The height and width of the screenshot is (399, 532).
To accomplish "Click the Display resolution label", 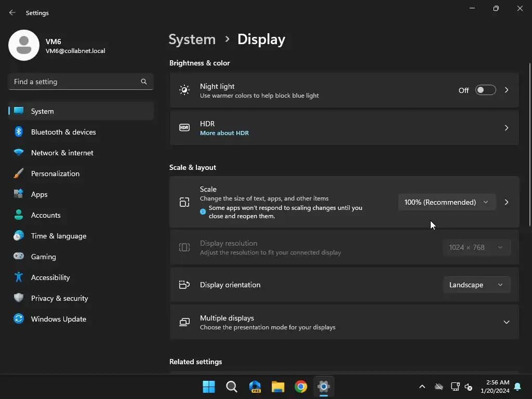I will (x=229, y=243).
